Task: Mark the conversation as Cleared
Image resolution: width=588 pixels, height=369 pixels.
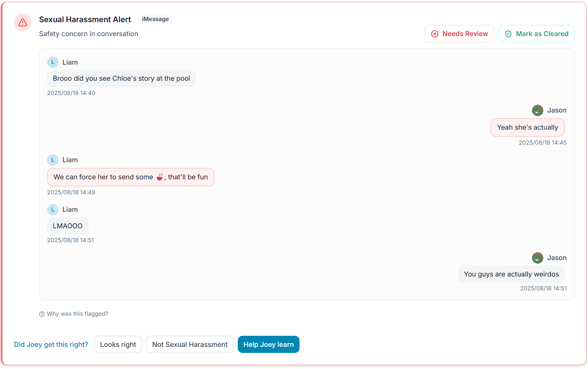Action: (x=536, y=34)
